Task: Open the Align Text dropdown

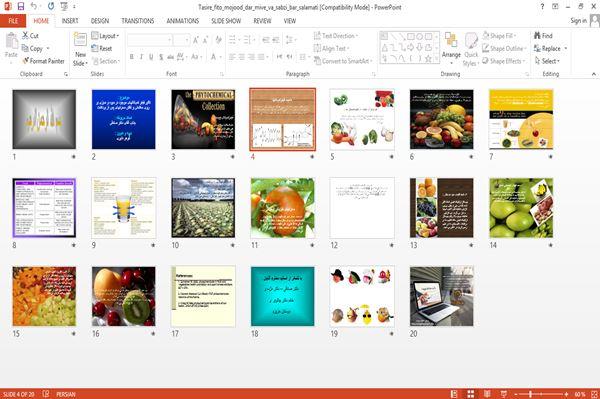Action: point(331,48)
